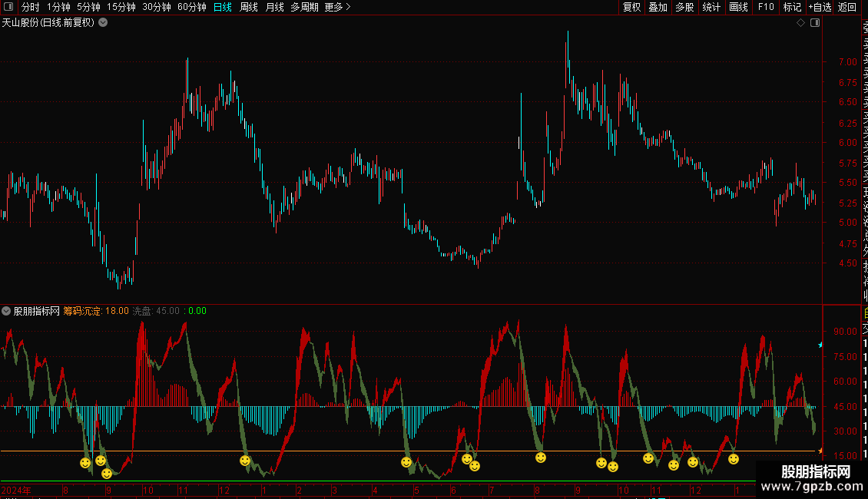This screenshot has width=868, height=499.
Task: Click the 2024年 date axis label
Action: [16, 490]
